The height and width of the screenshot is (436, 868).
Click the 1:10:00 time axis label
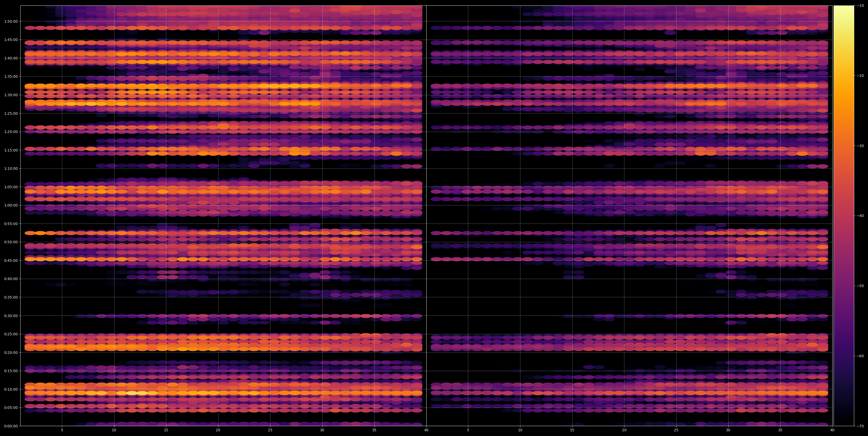11,169
